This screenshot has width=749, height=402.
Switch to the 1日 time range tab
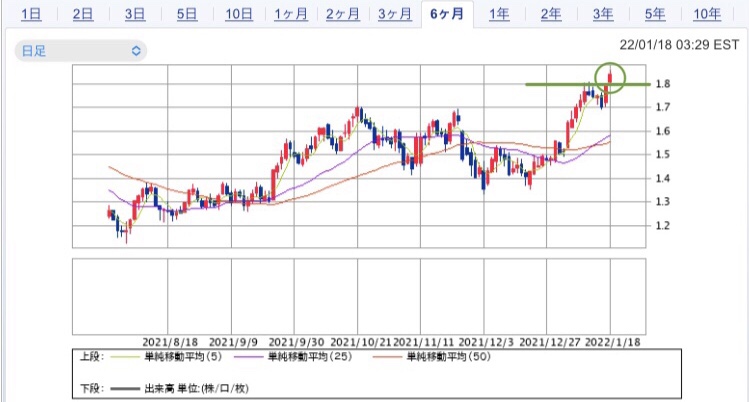(31, 14)
